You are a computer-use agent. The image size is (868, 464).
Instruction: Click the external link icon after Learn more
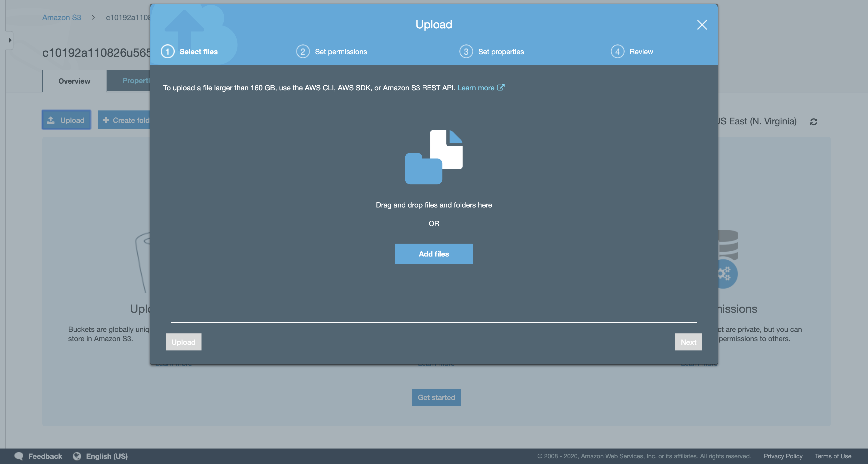tap(501, 87)
